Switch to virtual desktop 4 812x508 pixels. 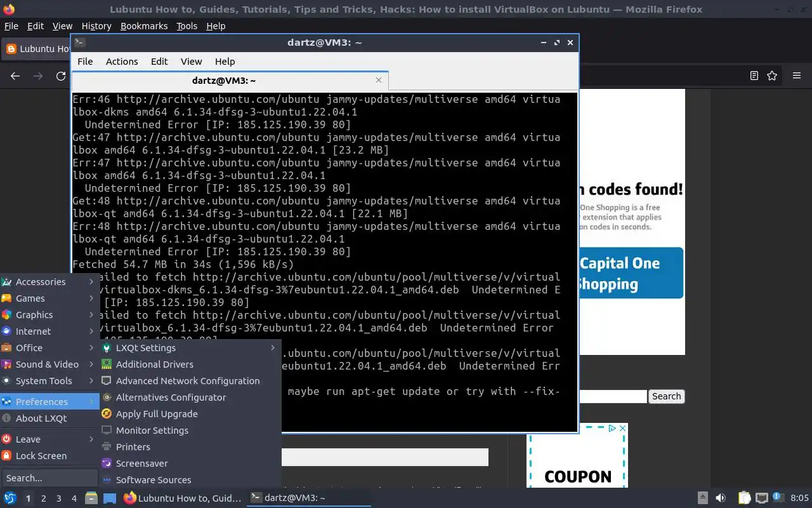click(x=74, y=498)
